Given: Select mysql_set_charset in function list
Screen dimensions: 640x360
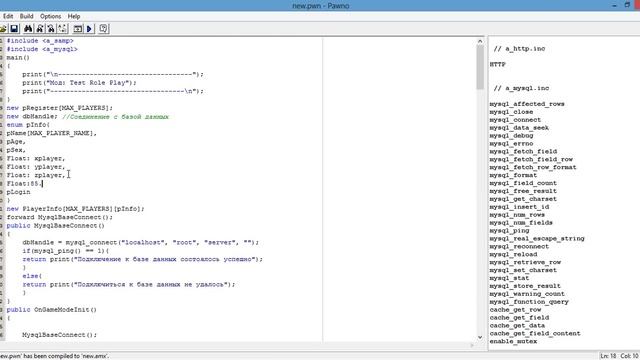Looking at the screenshot, I should [523, 270].
